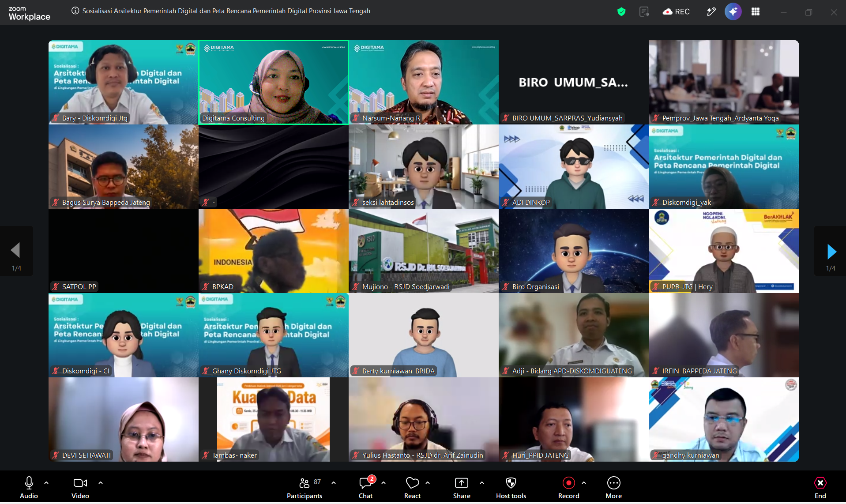Open the Chat panel
Image resolution: width=846 pixels, height=504 pixels.
click(365, 488)
